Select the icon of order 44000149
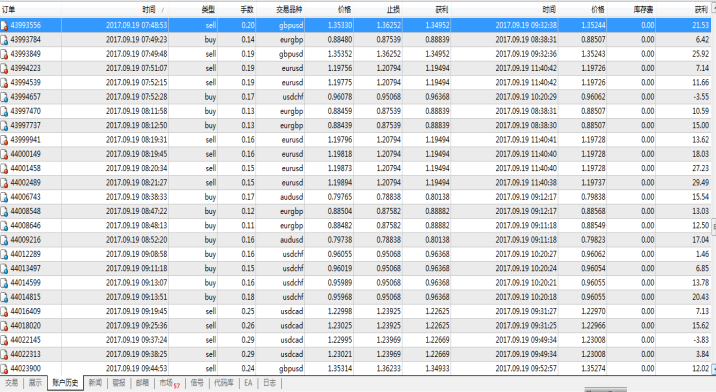 click(x=4, y=154)
